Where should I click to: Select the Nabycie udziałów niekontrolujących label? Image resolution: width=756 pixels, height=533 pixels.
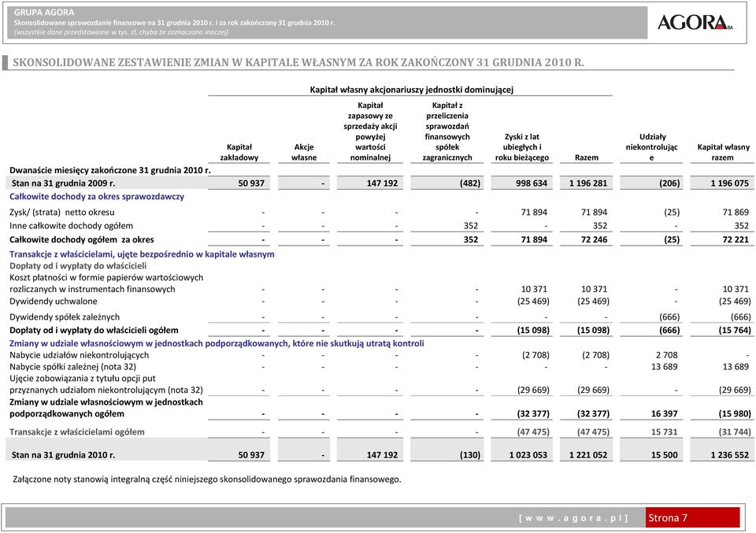pos(79,355)
